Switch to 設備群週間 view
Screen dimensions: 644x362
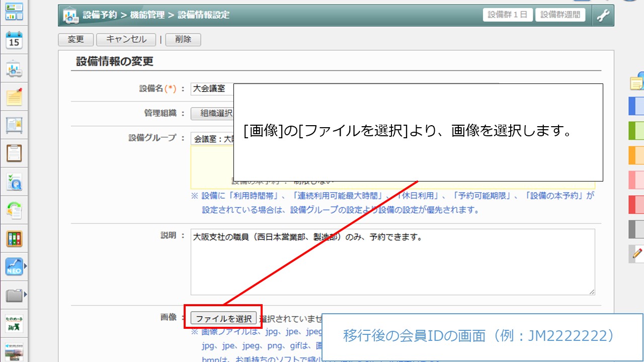[560, 15]
